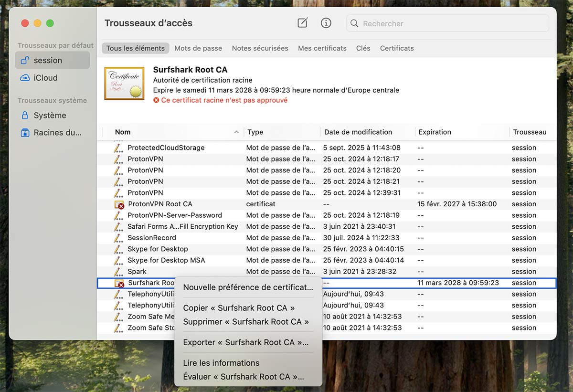Image resolution: width=573 pixels, height=392 pixels.
Task: Type in the Rechercher search field
Action: [x=449, y=23]
